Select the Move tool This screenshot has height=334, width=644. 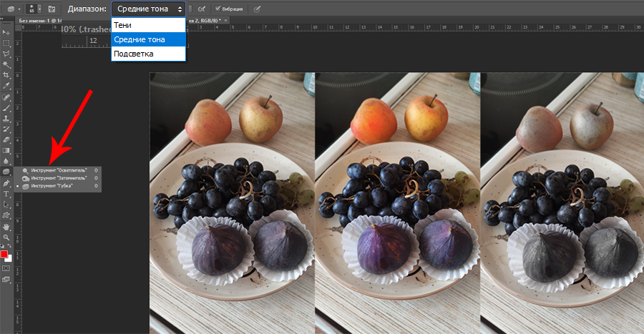pyautogui.click(x=6, y=32)
